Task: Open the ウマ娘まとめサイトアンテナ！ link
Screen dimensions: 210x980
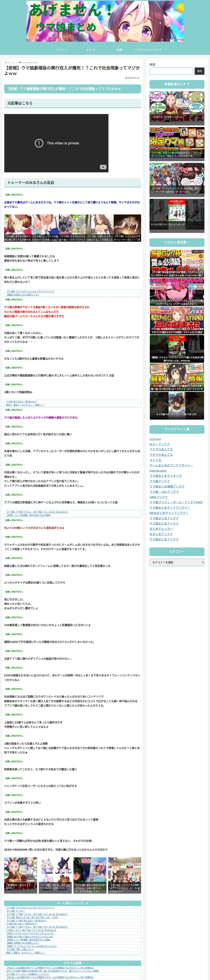Action: 170,507
